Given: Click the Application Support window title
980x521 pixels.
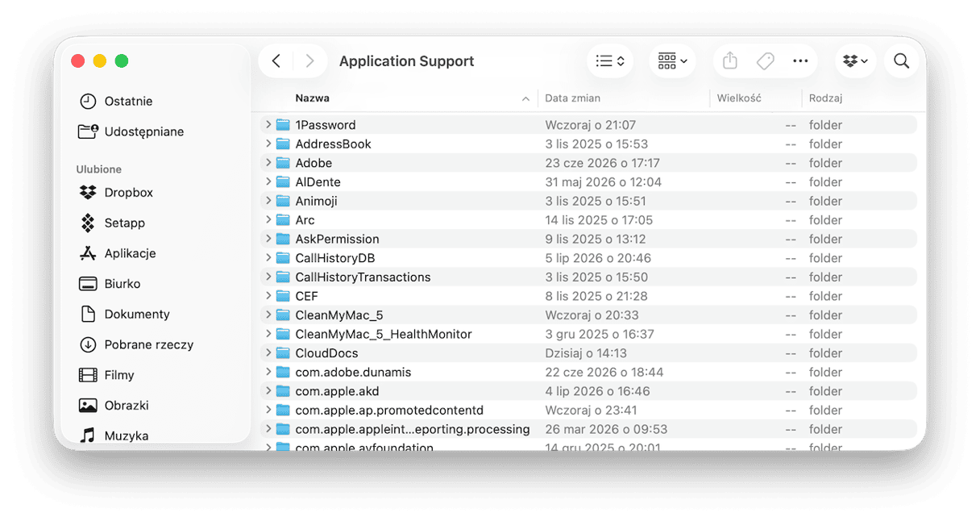Looking at the screenshot, I should point(406,61).
